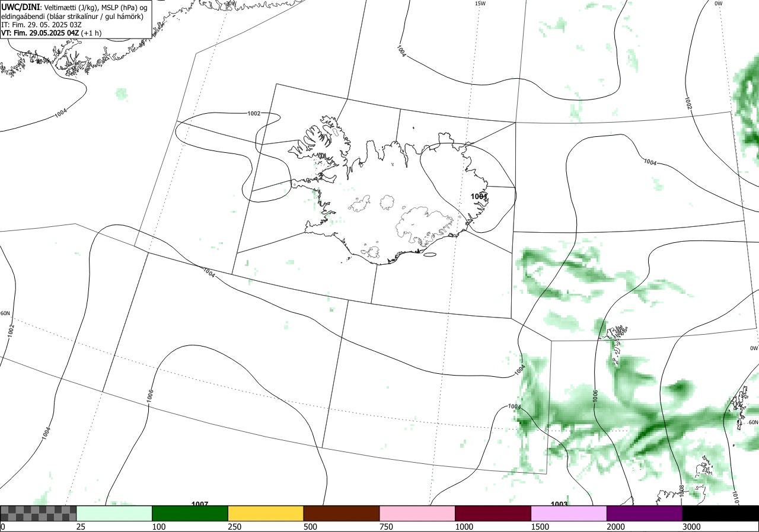Click the grey checkered 0–25 legend swatch
The height and width of the screenshot is (532, 759).
click(x=39, y=513)
